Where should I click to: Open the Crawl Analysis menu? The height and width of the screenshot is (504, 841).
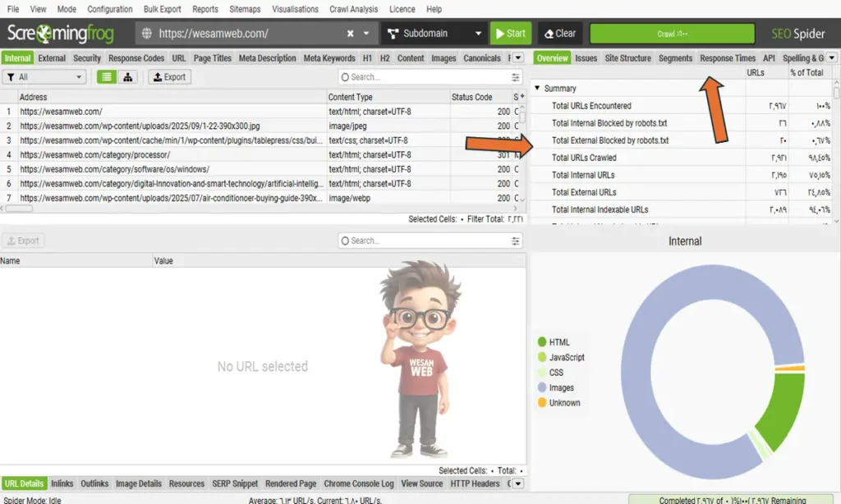(x=352, y=9)
